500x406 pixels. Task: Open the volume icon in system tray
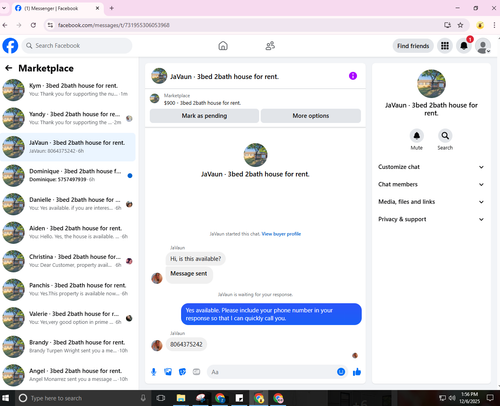point(452,398)
